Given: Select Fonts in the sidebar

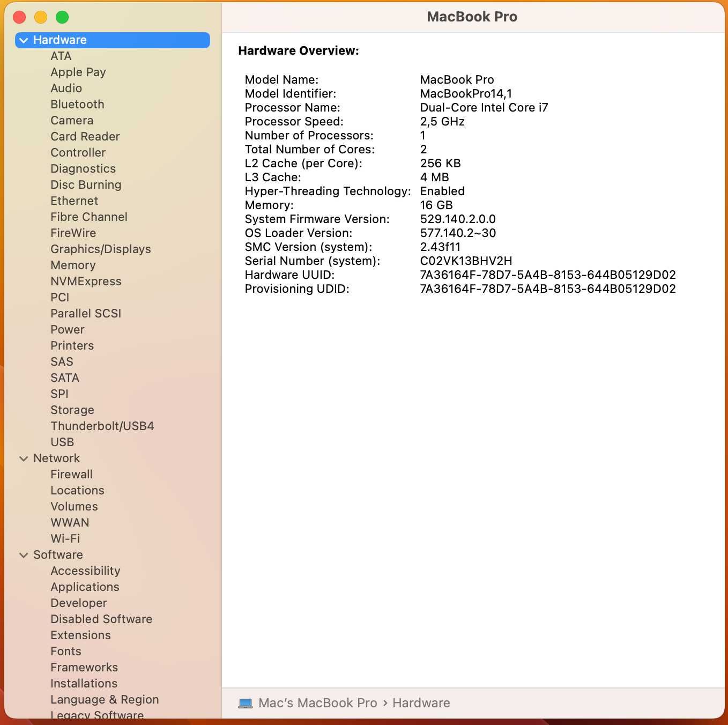Looking at the screenshot, I should click(x=66, y=652).
